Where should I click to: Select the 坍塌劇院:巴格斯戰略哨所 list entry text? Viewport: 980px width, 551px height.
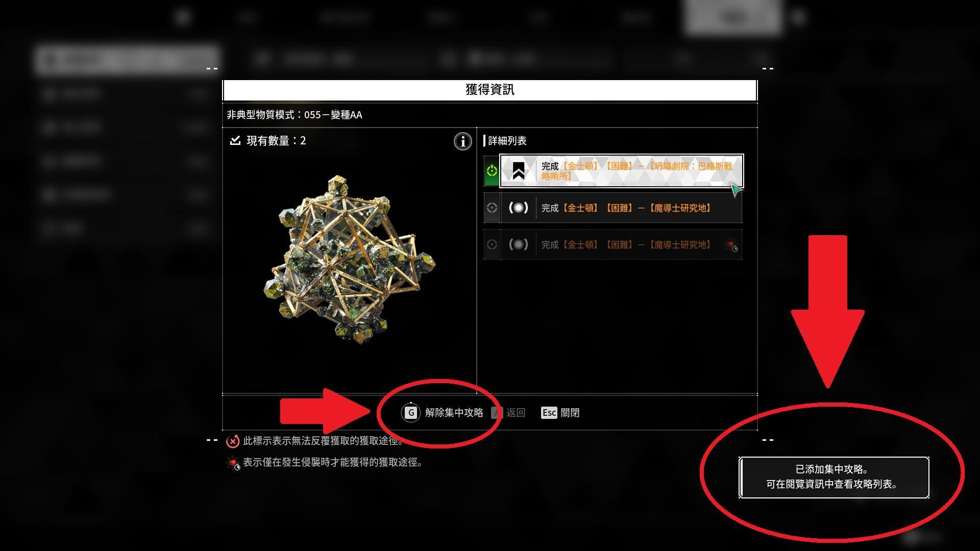click(x=637, y=171)
